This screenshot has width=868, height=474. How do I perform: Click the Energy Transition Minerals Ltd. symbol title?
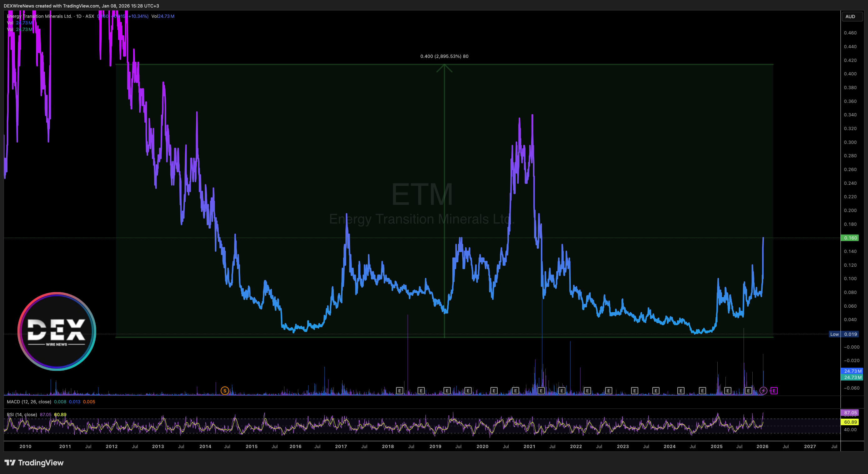pyautogui.click(x=39, y=16)
